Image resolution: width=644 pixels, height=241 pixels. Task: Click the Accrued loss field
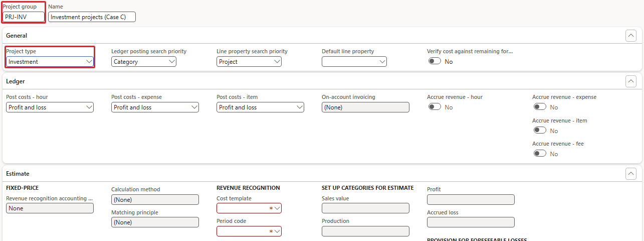[x=471, y=222]
